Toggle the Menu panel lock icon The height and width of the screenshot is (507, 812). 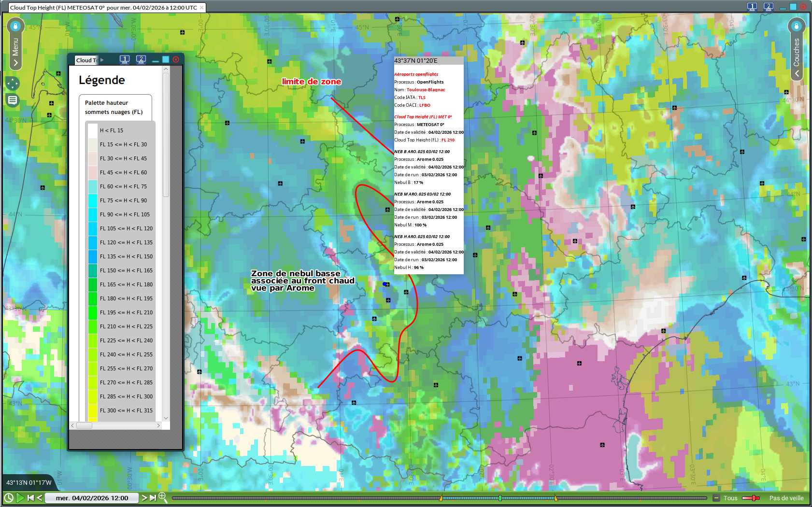(15, 26)
